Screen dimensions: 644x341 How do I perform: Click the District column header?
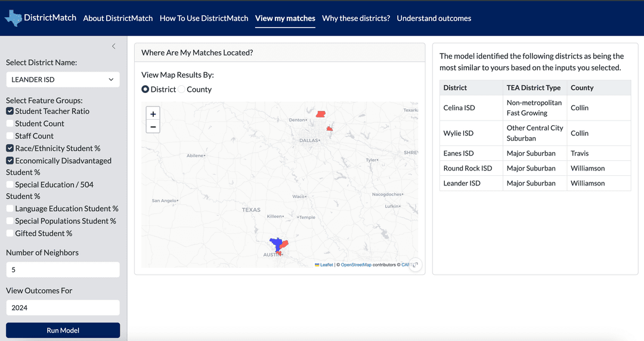(x=471, y=88)
